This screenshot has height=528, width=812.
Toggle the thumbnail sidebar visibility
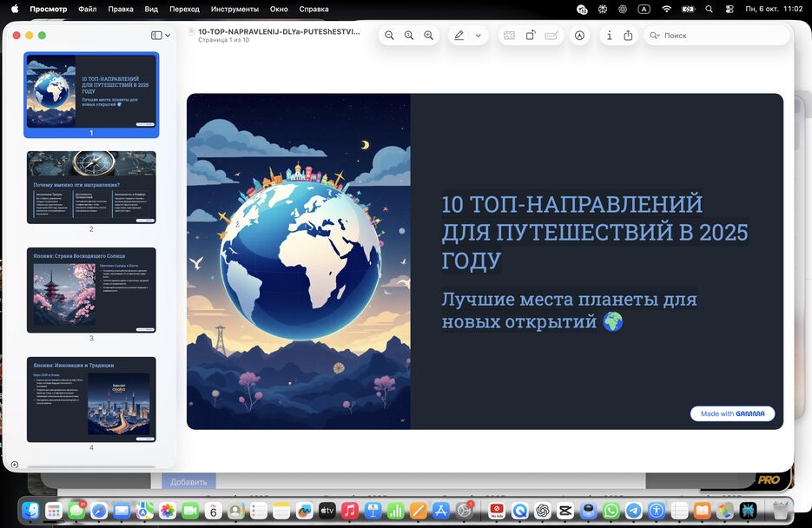point(155,35)
